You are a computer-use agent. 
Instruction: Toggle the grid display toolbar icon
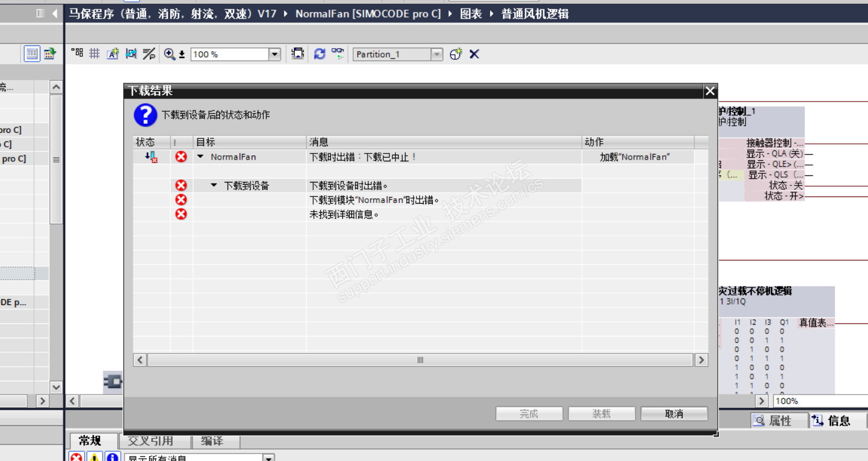pos(94,54)
